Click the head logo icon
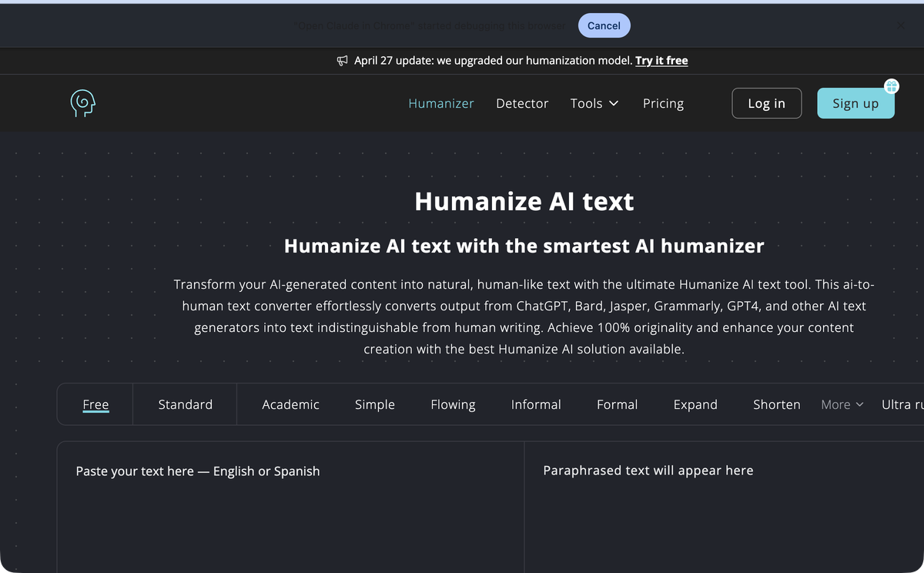Screen dimensions: 924x573 (82, 103)
